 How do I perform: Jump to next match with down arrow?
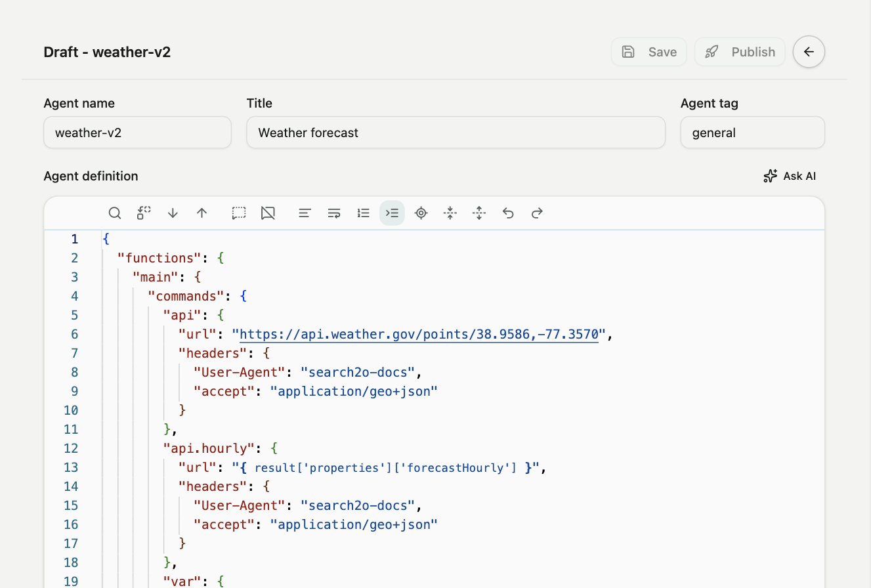pos(173,213)
